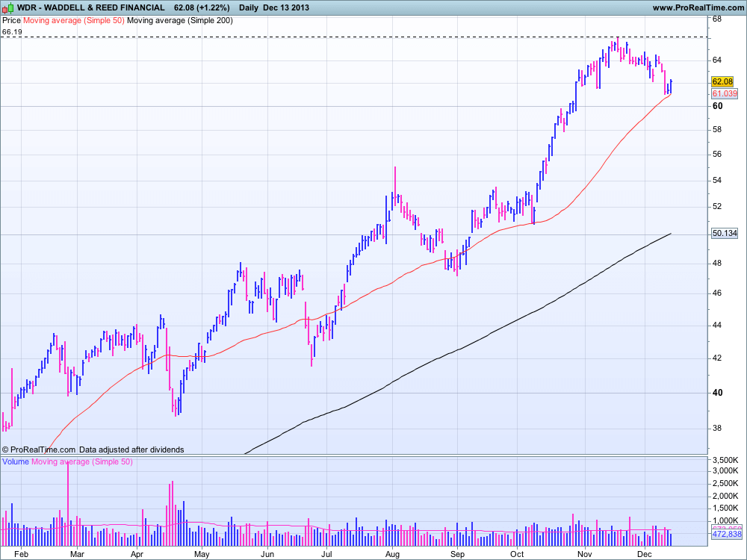Click the yellow 62.08 current price tag
This screenshot has height=560, width=747.
click(x=722, y=81)
